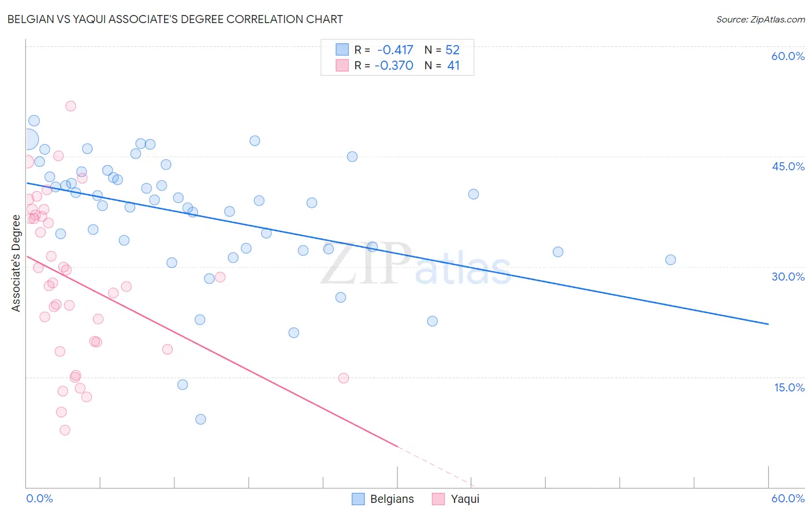The height and width of the screenshot is (515, 812).
Task: Click the lowest pink Yaqui data point
Action: point(65,430)
